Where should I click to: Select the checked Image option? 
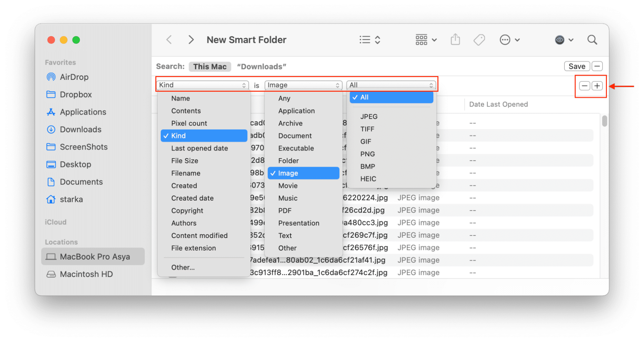tap(303, 173)
